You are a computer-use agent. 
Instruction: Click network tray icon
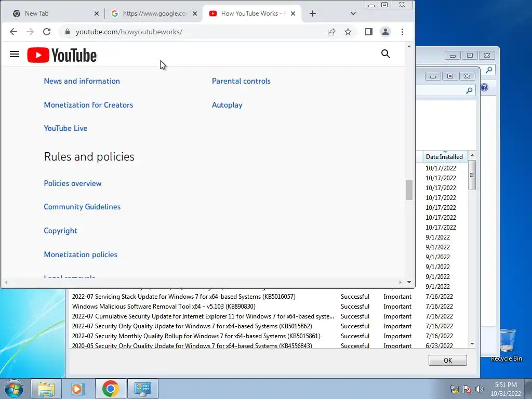tap(454, 389)
